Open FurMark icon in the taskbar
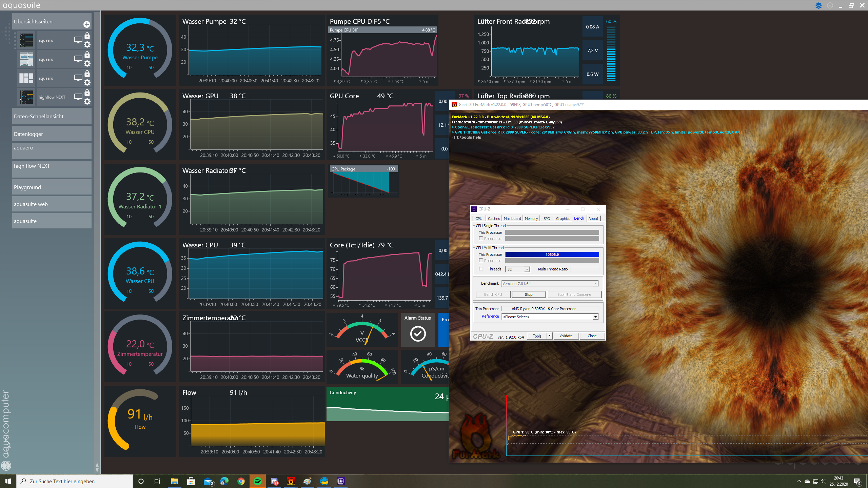This screenshot has height=488, width=868. 291,481
